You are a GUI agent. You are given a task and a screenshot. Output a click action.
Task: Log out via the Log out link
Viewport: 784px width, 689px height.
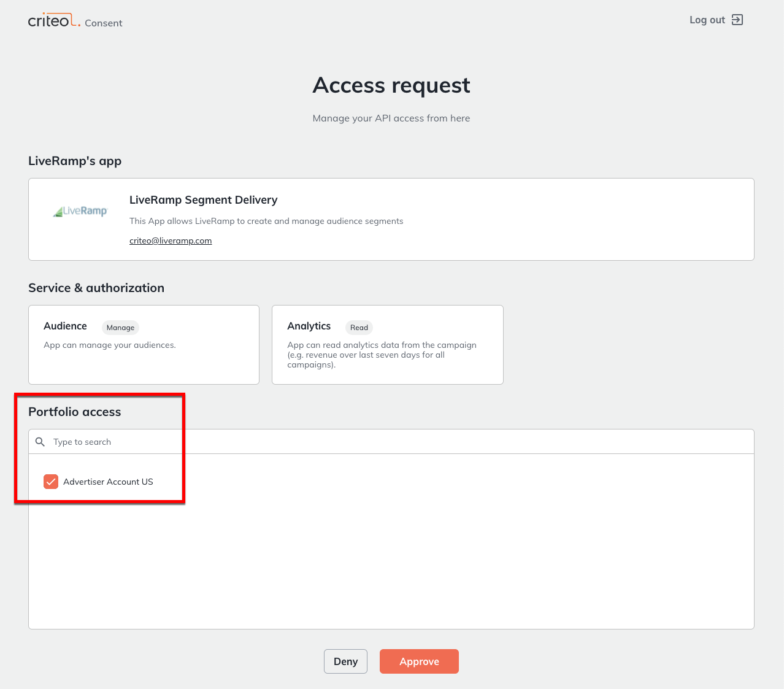point(716,20)
